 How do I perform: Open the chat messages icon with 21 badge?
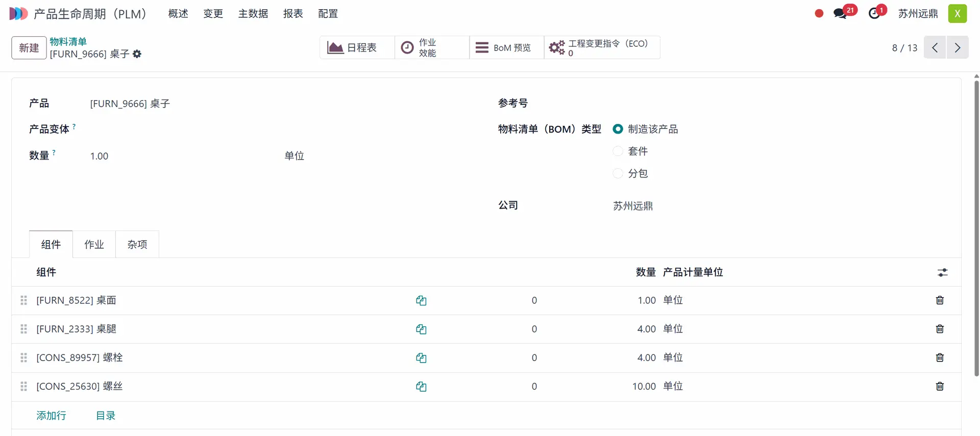click(840, 14)
